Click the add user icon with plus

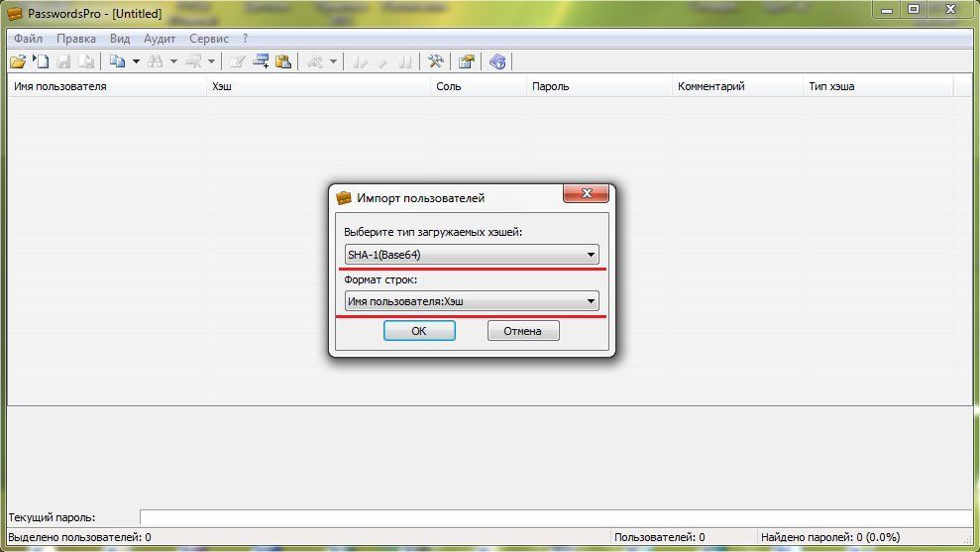tap(261, 61)
